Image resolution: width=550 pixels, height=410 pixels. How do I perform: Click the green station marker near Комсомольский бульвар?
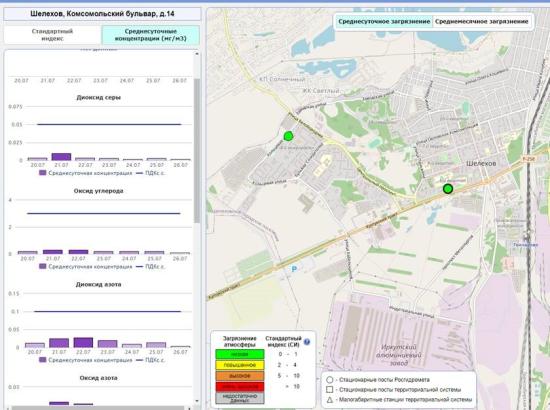click(288, 136)
